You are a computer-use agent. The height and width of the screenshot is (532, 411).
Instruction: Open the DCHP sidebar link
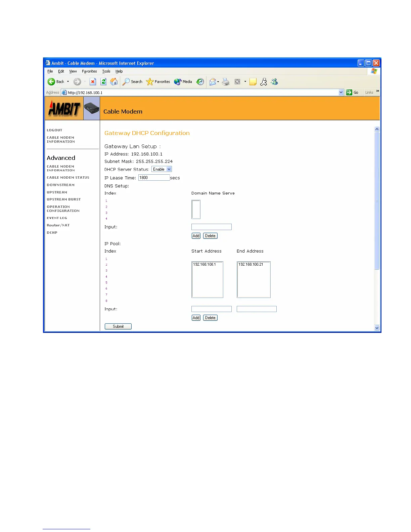52,233
